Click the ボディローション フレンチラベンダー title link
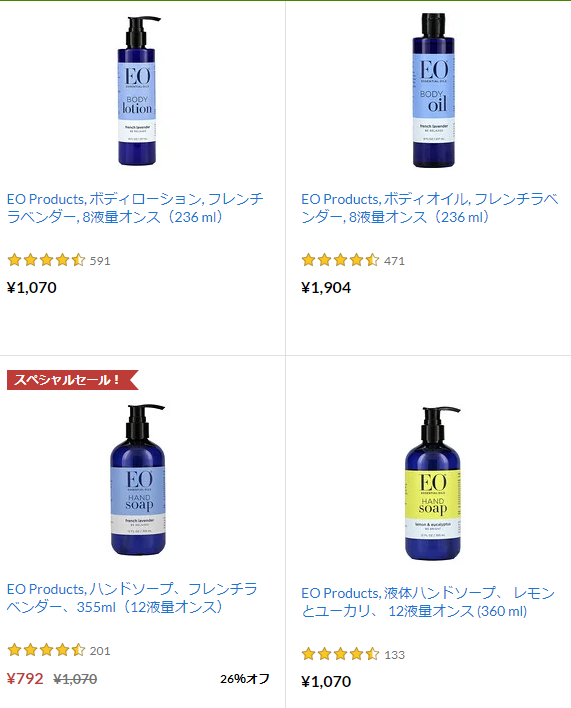 click(x=135, y=208)
